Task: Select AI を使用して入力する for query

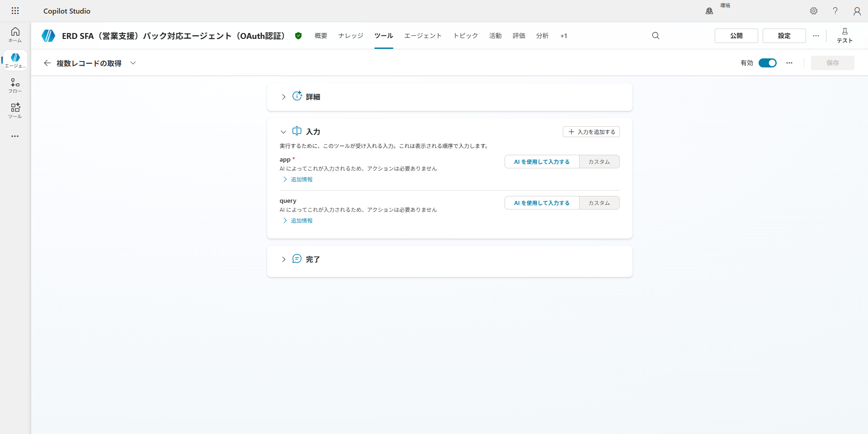Action: (x=542, y=203)
